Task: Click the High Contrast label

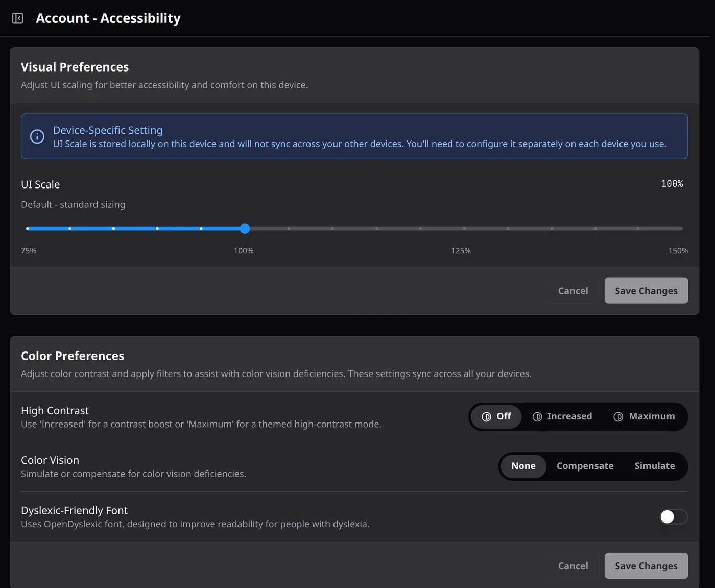Action: point(55,411)
